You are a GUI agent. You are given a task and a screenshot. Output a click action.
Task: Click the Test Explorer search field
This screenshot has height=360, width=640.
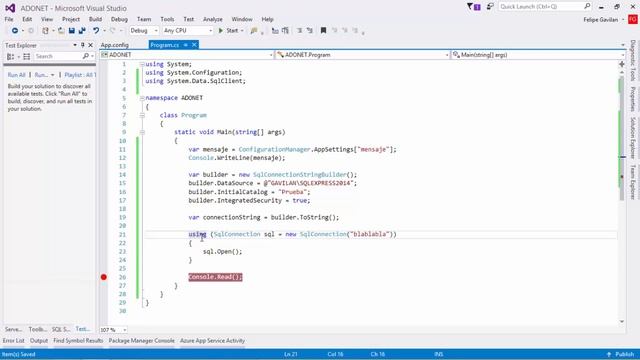click(x=58, y=56)
